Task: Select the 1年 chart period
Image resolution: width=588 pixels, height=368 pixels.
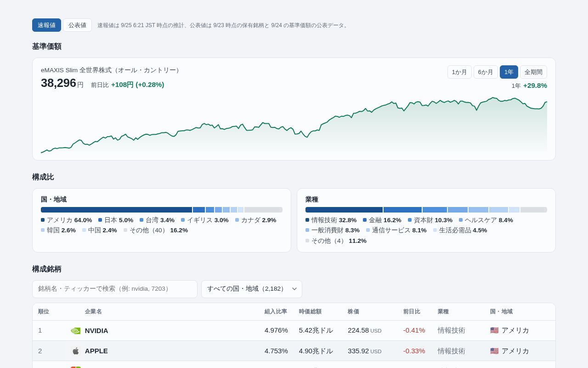Action: [509, 72]
